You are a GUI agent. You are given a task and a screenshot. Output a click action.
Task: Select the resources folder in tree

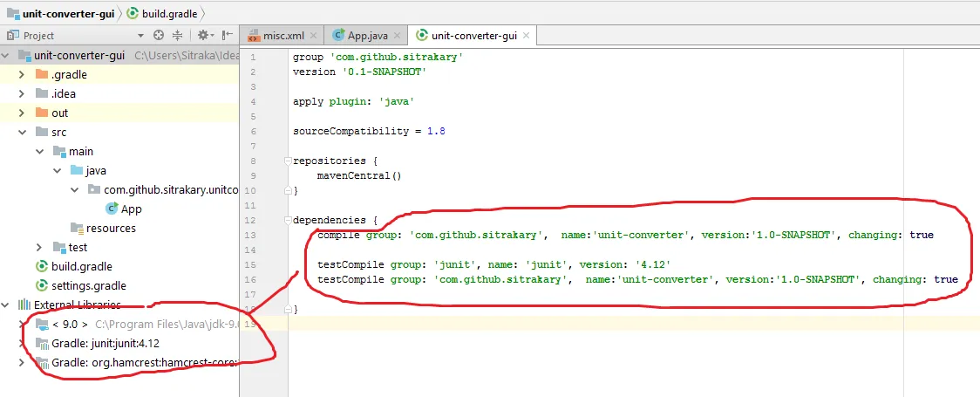pyautogui.click(x=111, y=229)
